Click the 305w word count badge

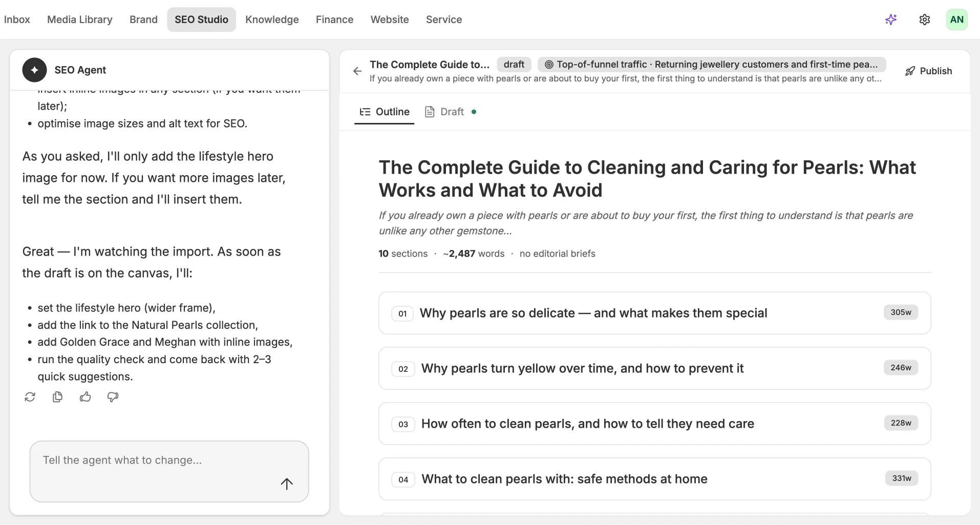901,312
